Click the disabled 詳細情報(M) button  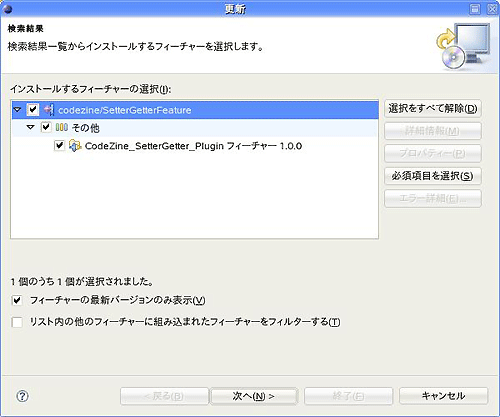(x=433, y=131)
